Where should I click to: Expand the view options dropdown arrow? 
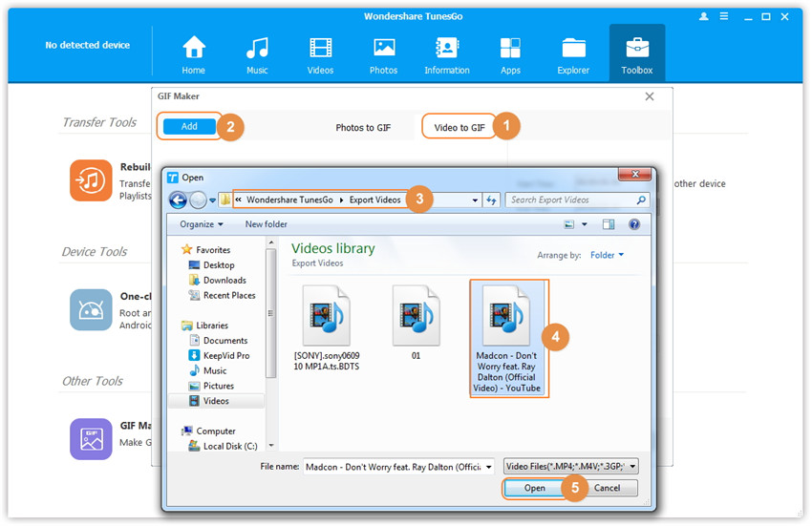click(585, 224)
